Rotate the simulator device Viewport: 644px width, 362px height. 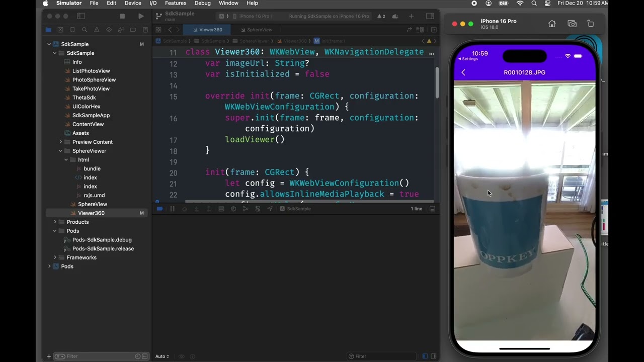[x=591, y=24]
